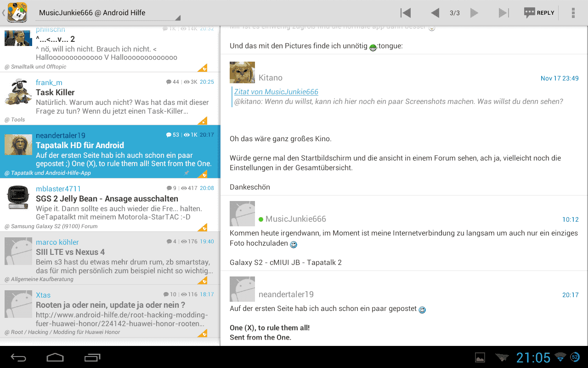Tap the back chevron beside the app icon

[x=4, y=13]
